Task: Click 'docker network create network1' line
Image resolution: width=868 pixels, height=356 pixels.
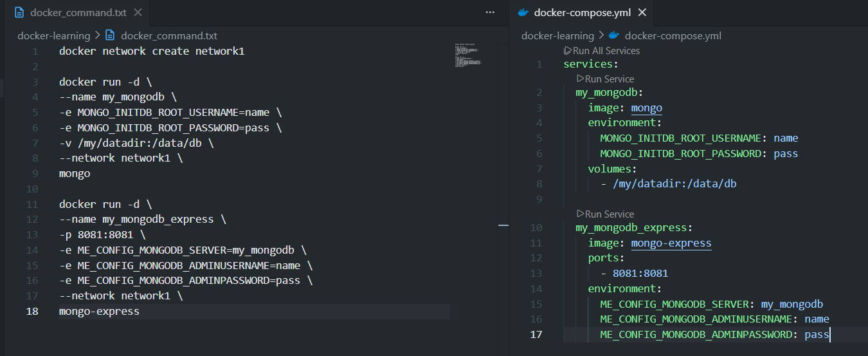Action: [x=152, y=51]
